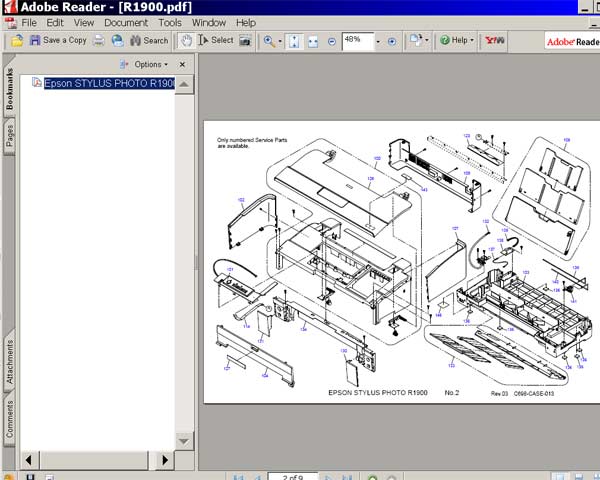Click bookmarks panel scroll down arrow
The height and width of the screenshot is (480, 600).
pos(184,441)
